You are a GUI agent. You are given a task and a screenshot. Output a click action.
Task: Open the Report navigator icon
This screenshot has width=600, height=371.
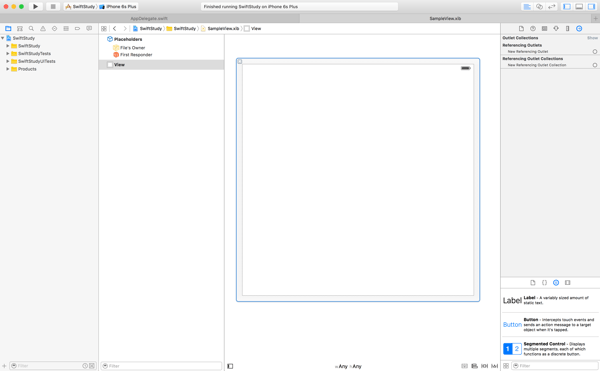pos(89,29)
